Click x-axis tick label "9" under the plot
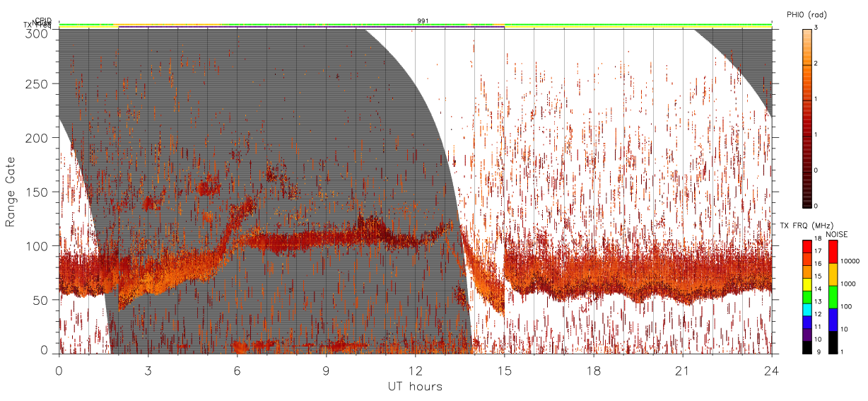 [326, 371]
